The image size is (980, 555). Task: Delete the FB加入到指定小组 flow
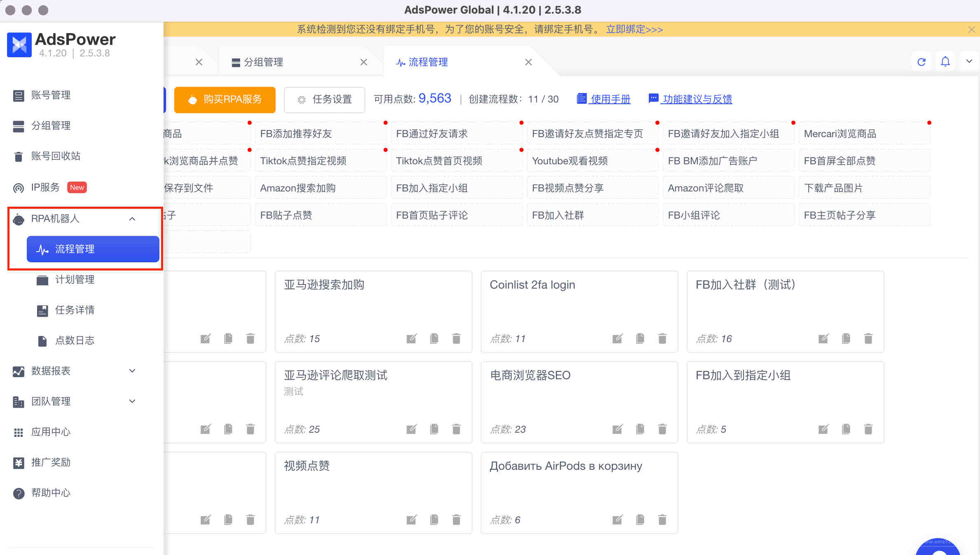click(x=868, y=429)
